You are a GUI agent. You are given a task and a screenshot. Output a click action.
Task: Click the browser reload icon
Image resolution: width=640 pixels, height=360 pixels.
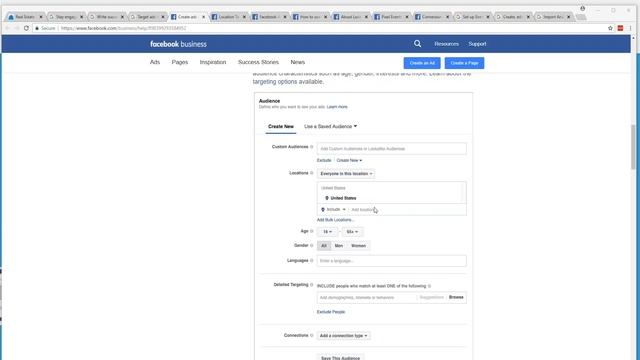(x=26, y=28)
